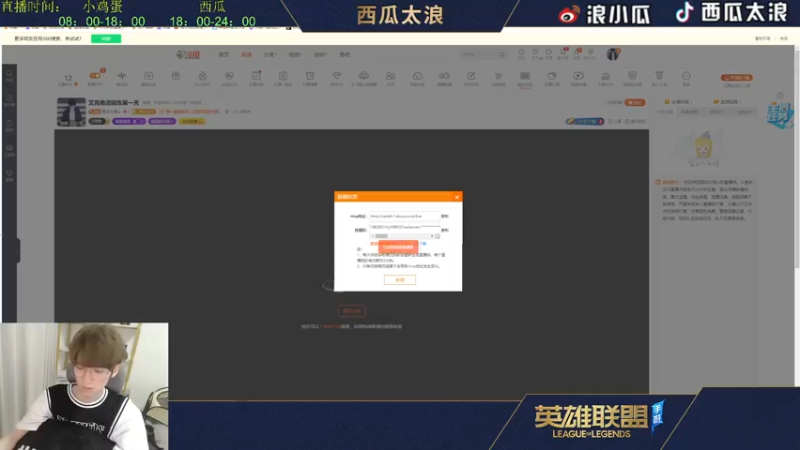Click the flame icon in streamer toolbar
This screenshot has height=450, width=800.
tap(203, 77)
